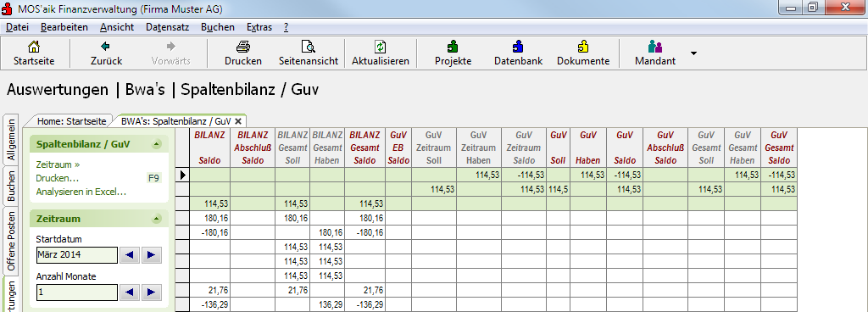
Task: Click the Analysieren in Excel link
Action: tap(81, 192)
